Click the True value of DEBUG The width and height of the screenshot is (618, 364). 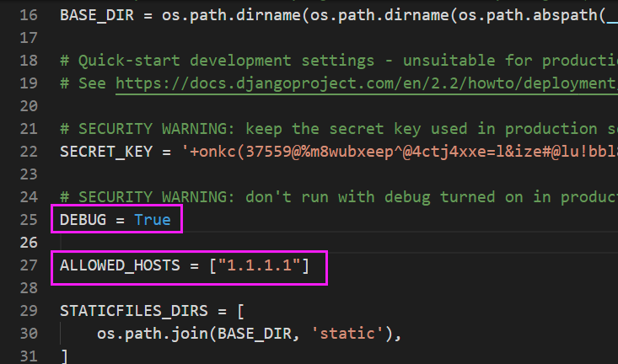[x=152, y=220]
